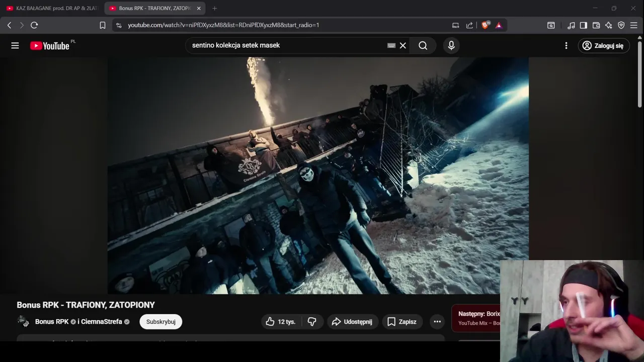Open Bonus RPK channel name link
The image size is (644, 362).
point(52,322)
